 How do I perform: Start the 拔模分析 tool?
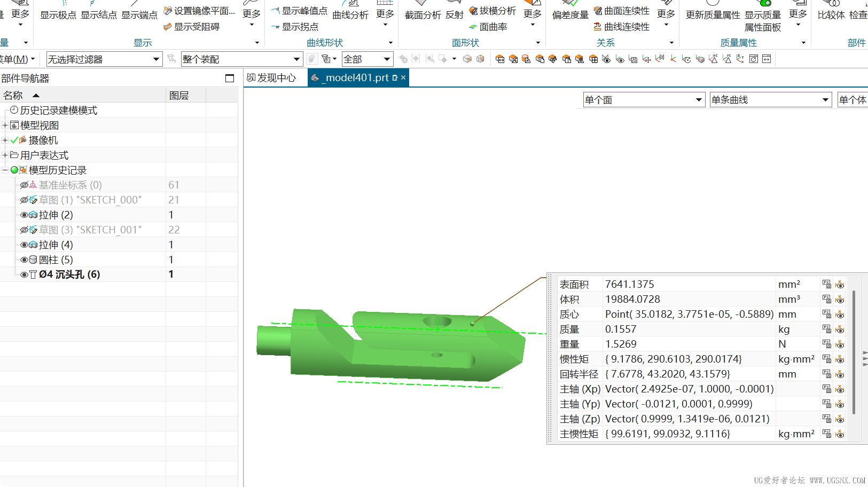[492, 10]
